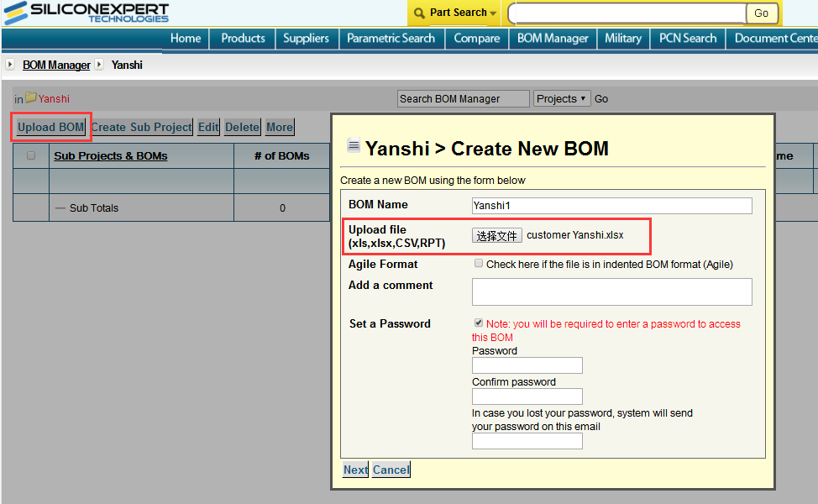Click the Add a comment text area
Screen dimensions: 818x504
612,291
